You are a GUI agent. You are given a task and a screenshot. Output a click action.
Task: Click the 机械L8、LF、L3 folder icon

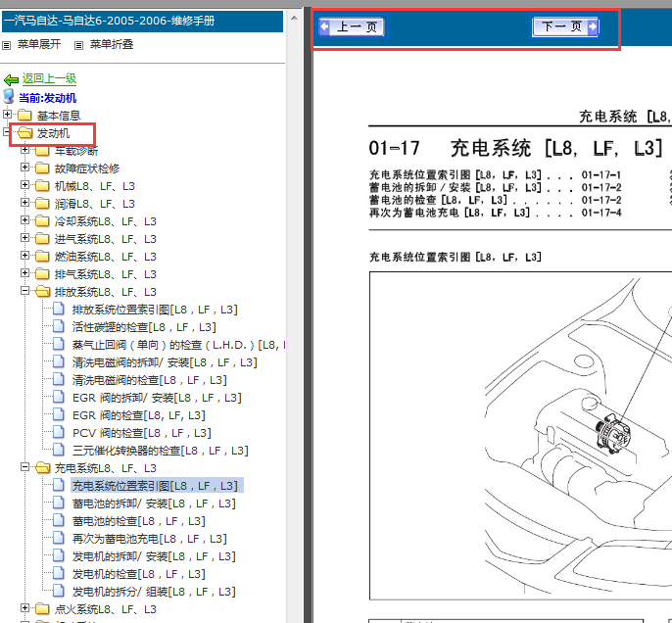[42, 185]
